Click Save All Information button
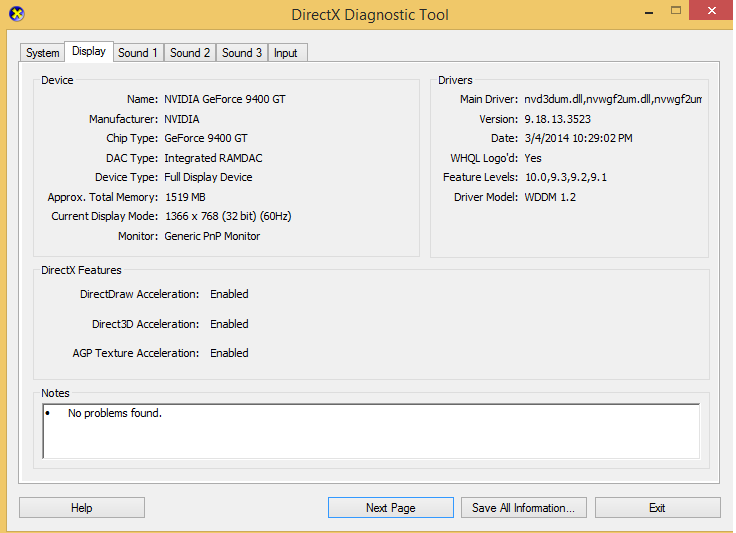 (523, 508)
